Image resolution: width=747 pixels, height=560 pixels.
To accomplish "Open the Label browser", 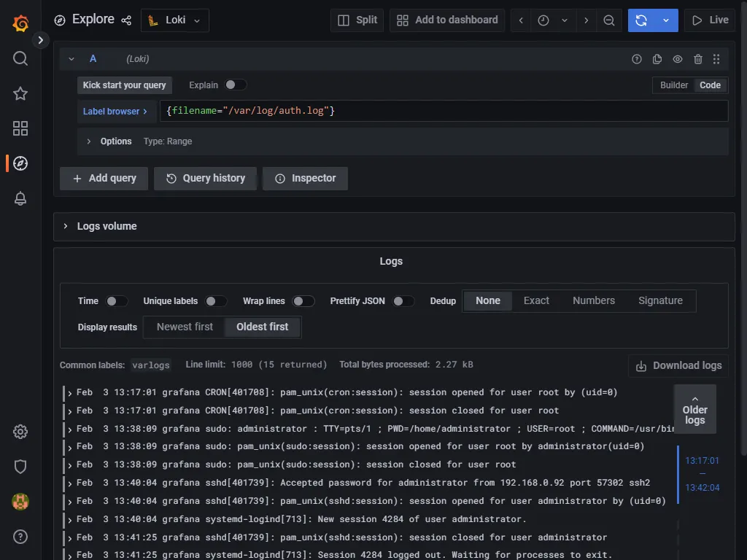I will tap(116, 111).
